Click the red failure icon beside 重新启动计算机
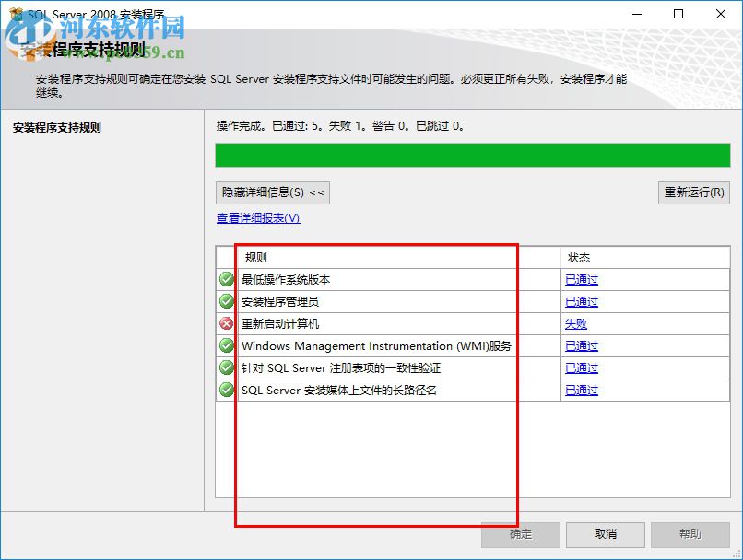743x560 pixels. [226, 323]
